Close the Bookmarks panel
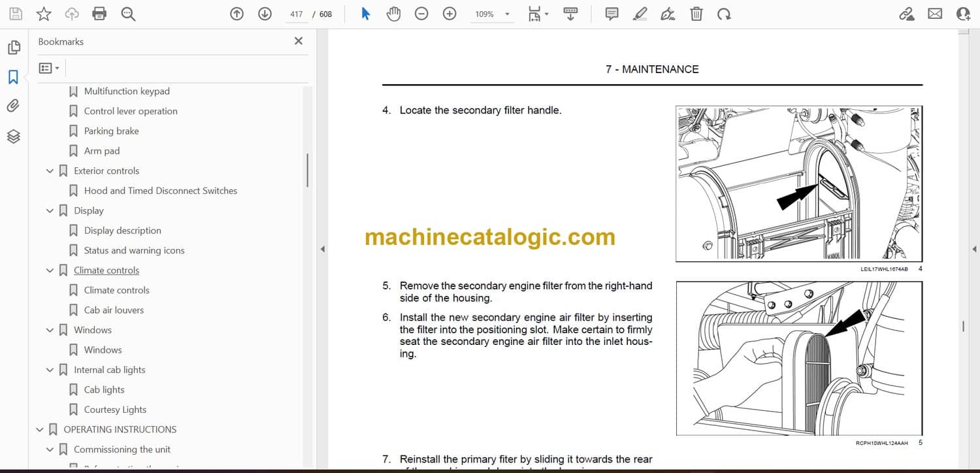The width and height of the screenshot is (980, 473). point(299,41)
